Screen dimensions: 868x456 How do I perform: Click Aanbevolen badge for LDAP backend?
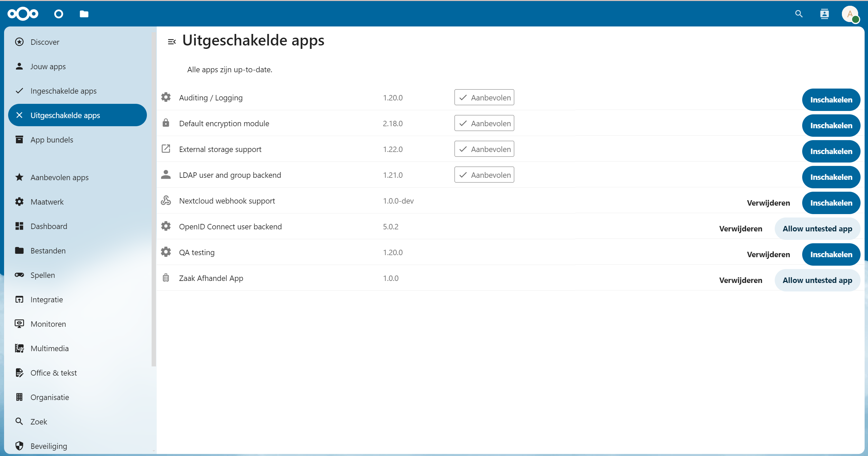point(484,175)
